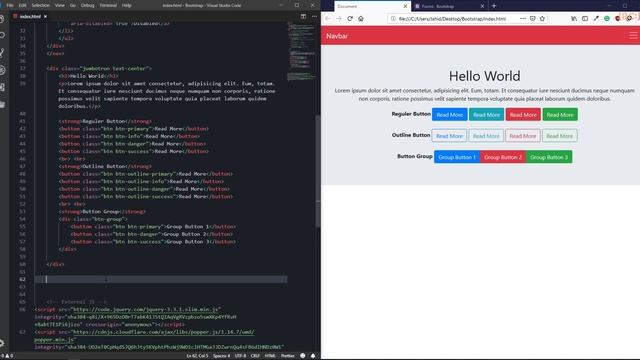Image resolution: width=640 pixels, height=360 pixels.
Task: Save page to Pocket in Firefox
Action: (533, 18)
